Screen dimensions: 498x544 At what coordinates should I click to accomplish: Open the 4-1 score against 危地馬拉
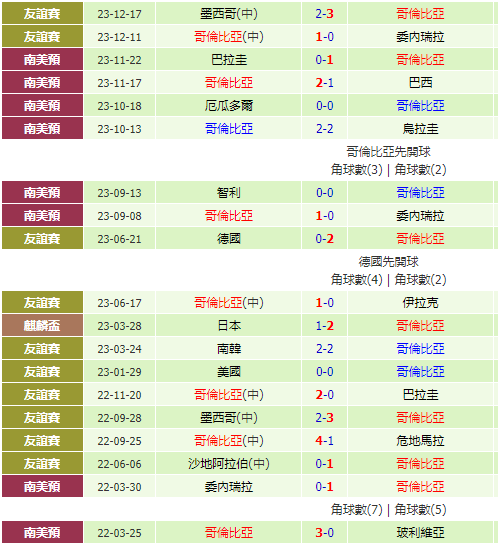point(324,441)
